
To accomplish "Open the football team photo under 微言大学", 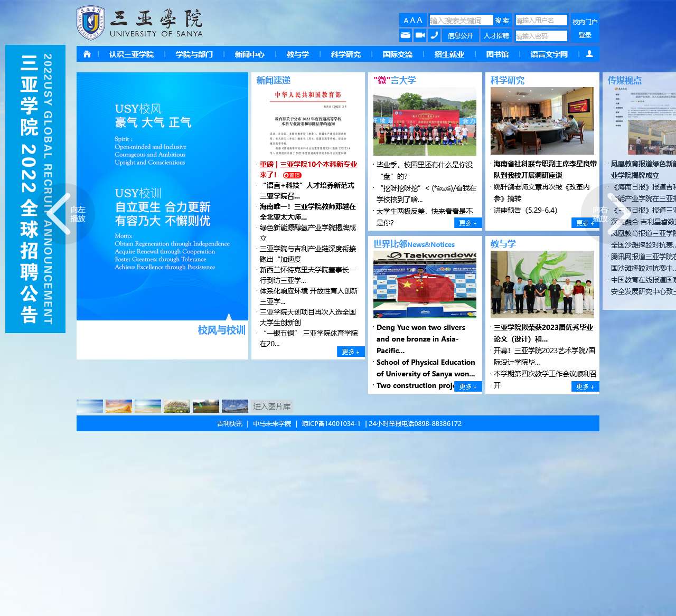I will (425, 121).
